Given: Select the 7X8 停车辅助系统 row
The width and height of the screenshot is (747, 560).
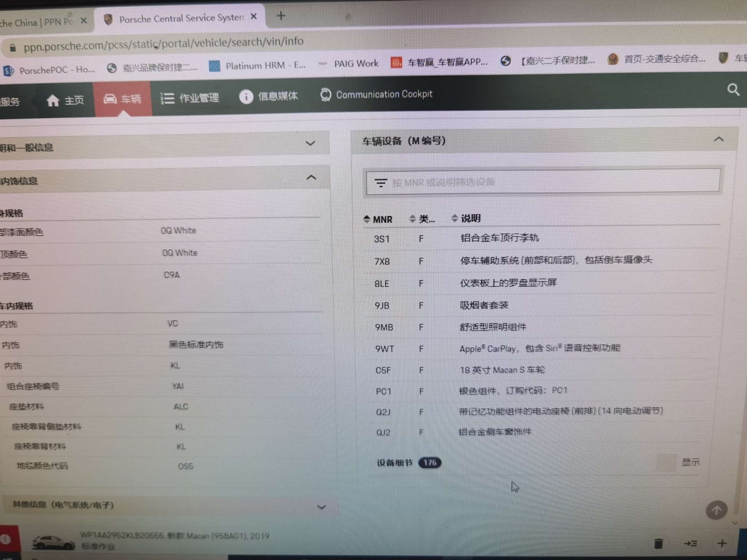Looking at the screenshot, I should pyautogui.click(x=541, y=261).
